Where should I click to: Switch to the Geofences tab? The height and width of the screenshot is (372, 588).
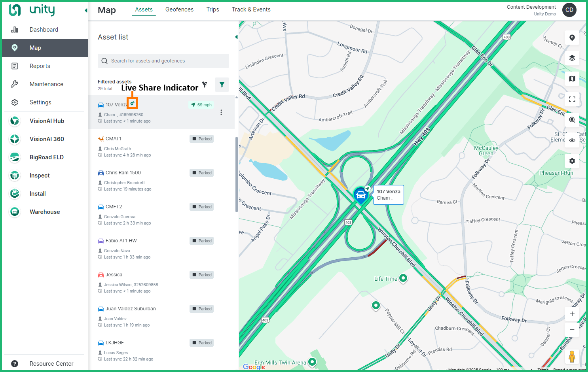[179, 9]
